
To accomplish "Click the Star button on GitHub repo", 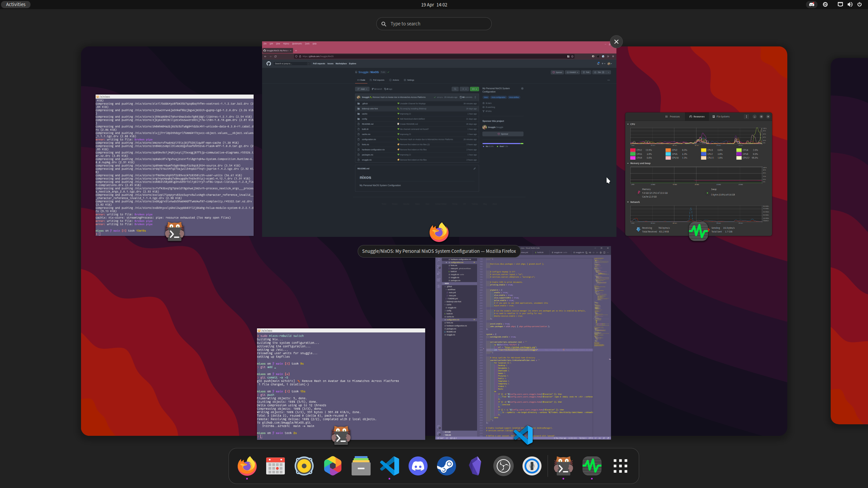I will pos(599,72).
